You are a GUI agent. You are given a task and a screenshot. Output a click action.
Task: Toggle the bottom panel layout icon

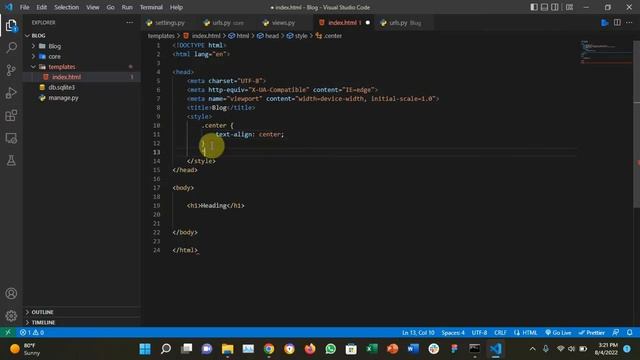pyautogui.click(x=544, y=7)
